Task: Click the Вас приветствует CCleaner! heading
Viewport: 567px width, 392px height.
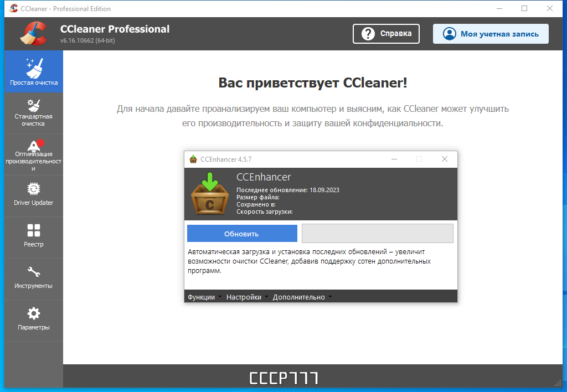Action: pyautogui.click(x=313, y=83)
